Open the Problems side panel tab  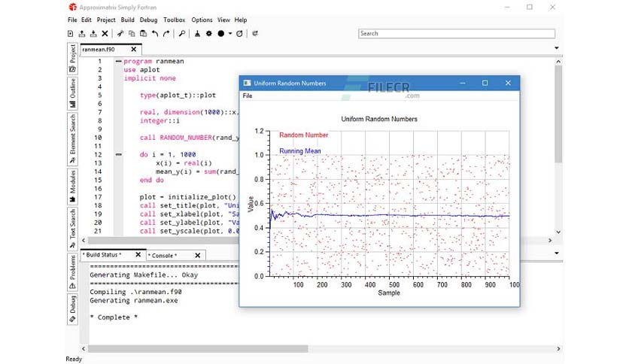73,271
